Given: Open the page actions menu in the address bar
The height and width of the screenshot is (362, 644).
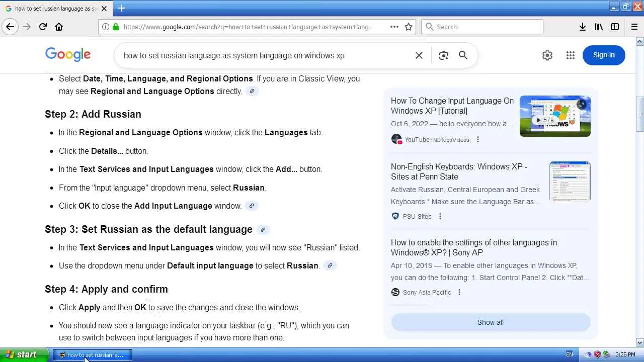Looking at the screenshot, I should [394, 27].
